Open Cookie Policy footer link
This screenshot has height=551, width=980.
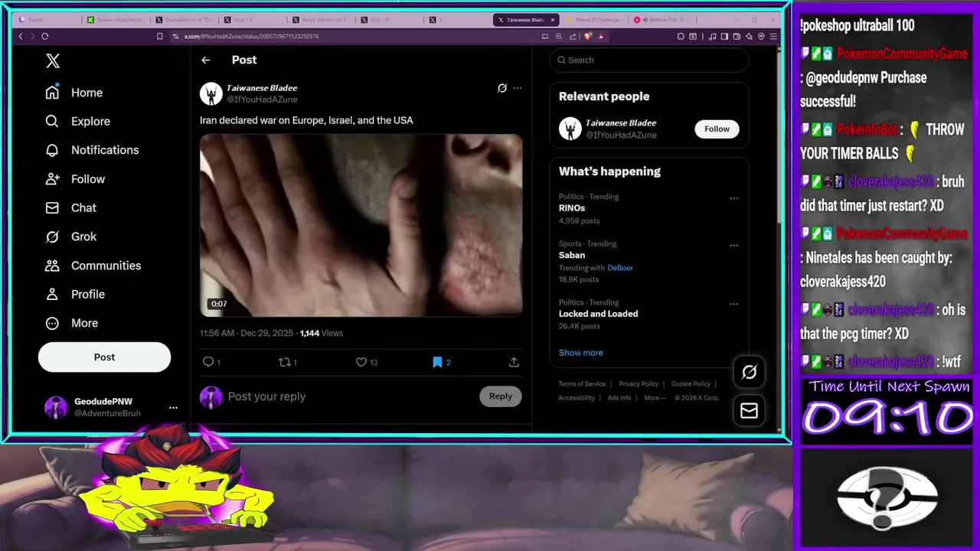pyautogui.click(x=691, y=384)
